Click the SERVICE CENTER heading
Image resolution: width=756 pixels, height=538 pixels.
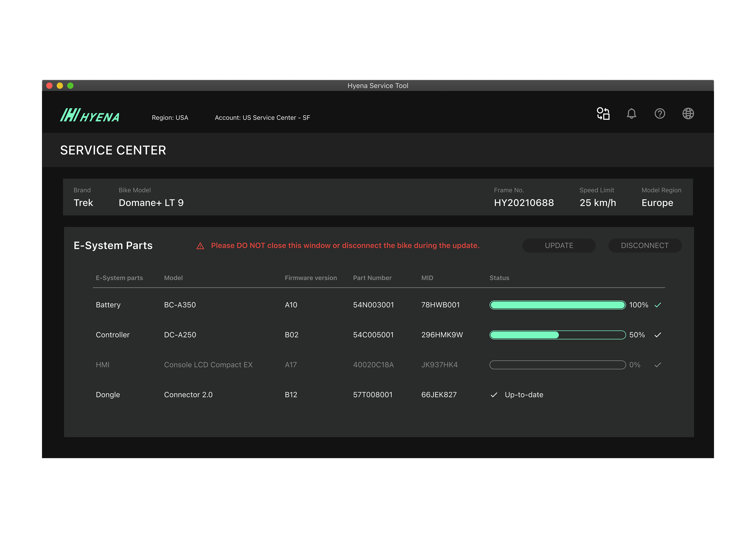113,151
